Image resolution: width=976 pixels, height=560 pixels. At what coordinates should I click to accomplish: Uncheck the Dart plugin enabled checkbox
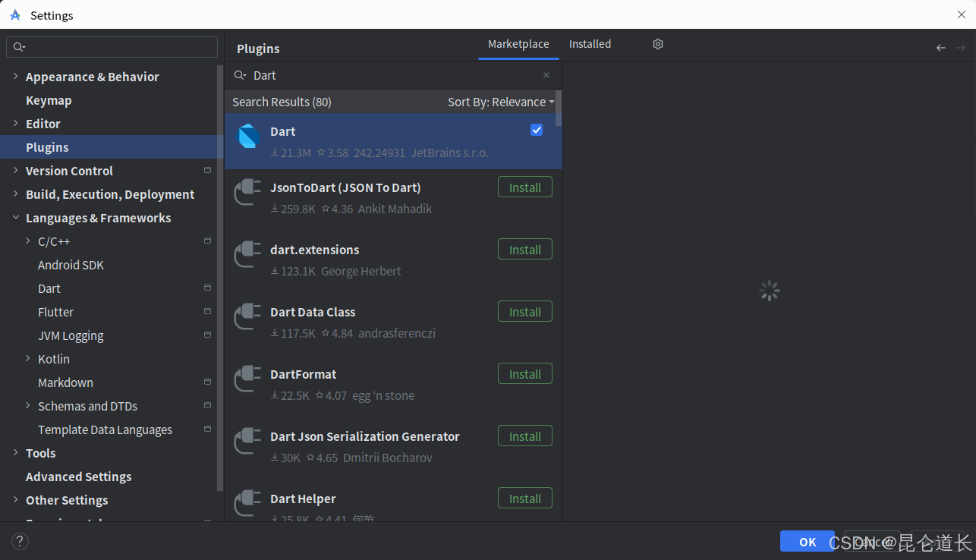(x=537, y=130)
